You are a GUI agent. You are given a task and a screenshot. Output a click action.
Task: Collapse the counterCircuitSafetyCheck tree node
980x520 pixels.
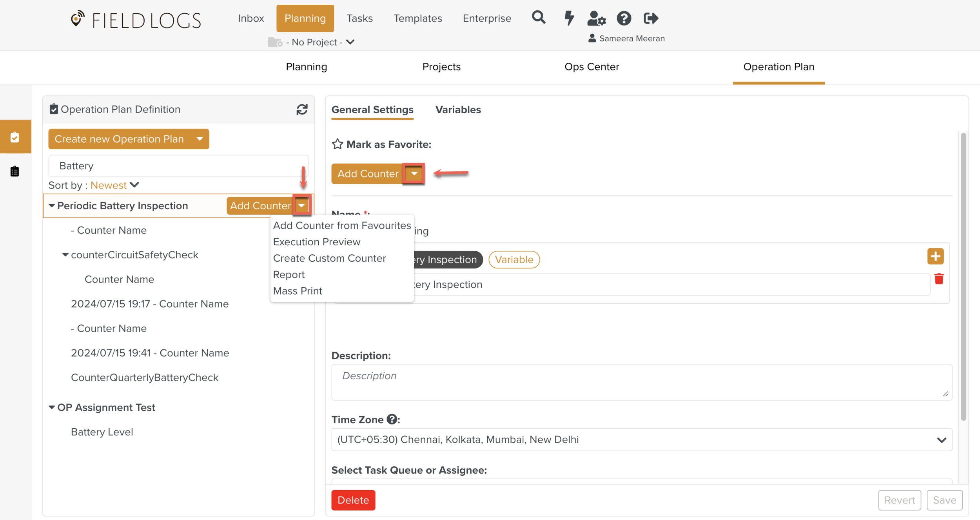[65, 255]
